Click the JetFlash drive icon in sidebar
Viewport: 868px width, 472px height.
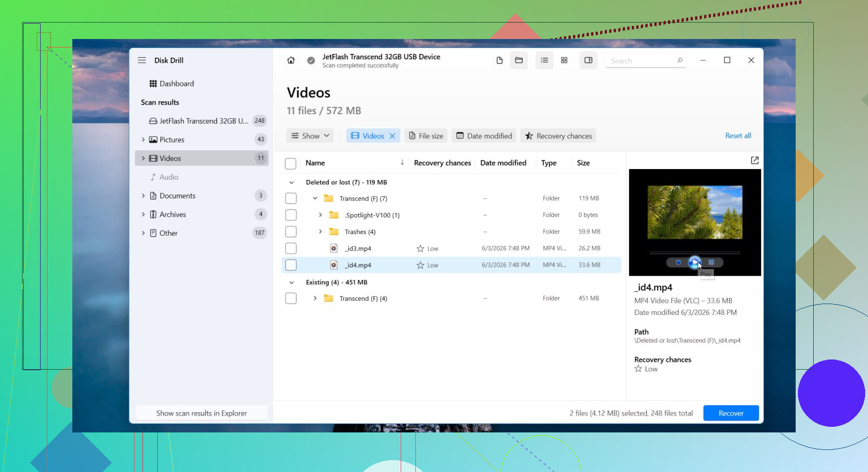coord(153,121)
